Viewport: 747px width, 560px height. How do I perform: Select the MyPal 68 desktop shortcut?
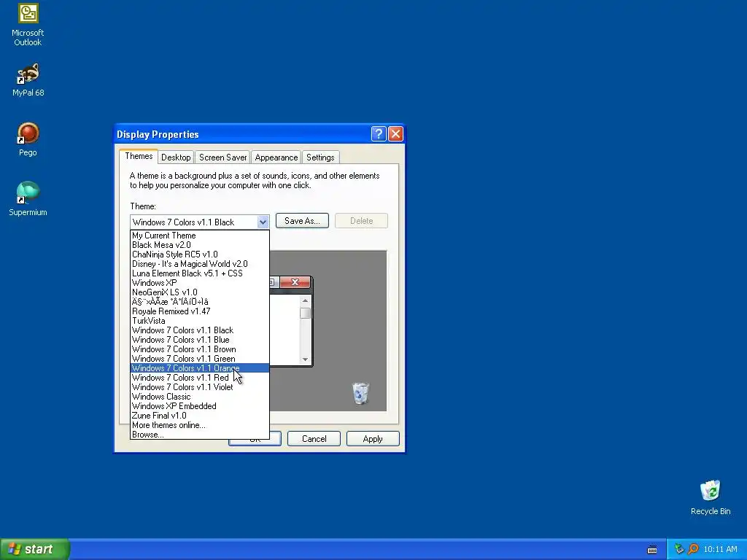point(28,79)
